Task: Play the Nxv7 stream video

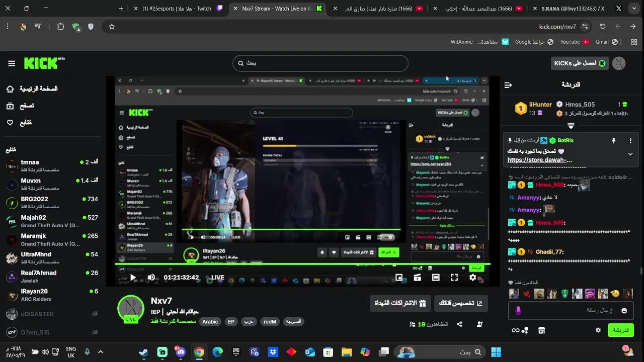Action: coord(133,278)
